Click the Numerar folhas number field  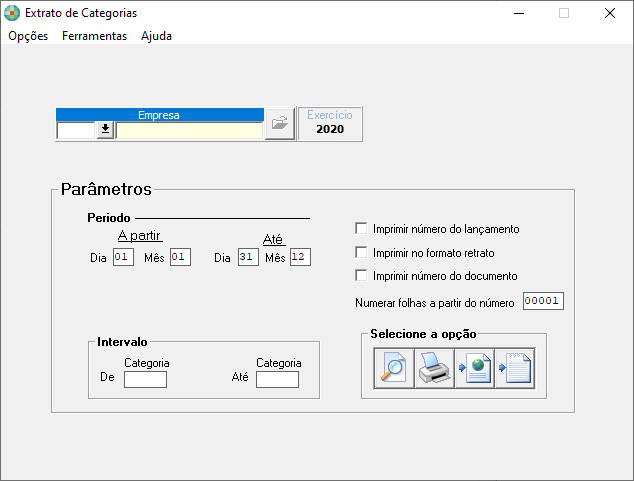click(x=543, y=301)
